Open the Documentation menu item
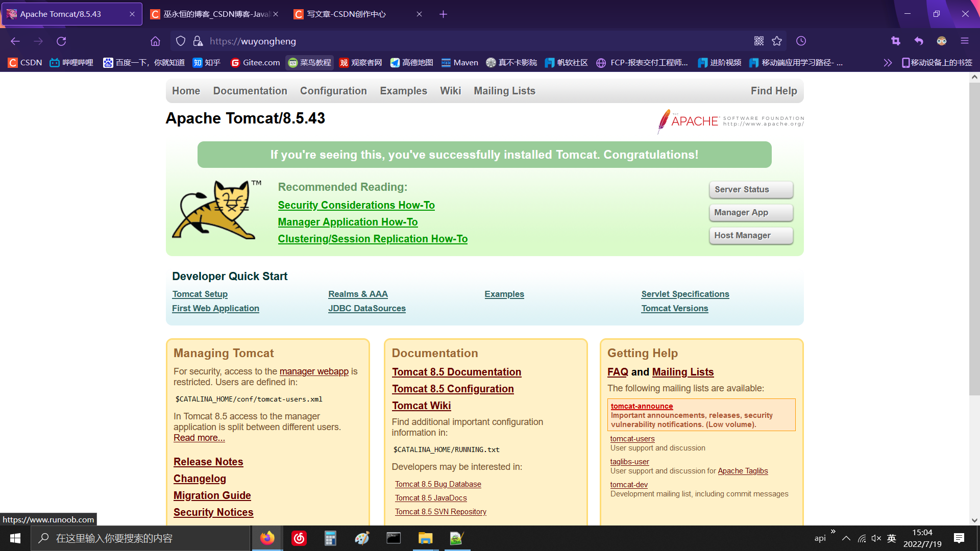980x551 pixels. tap(250, 91)
